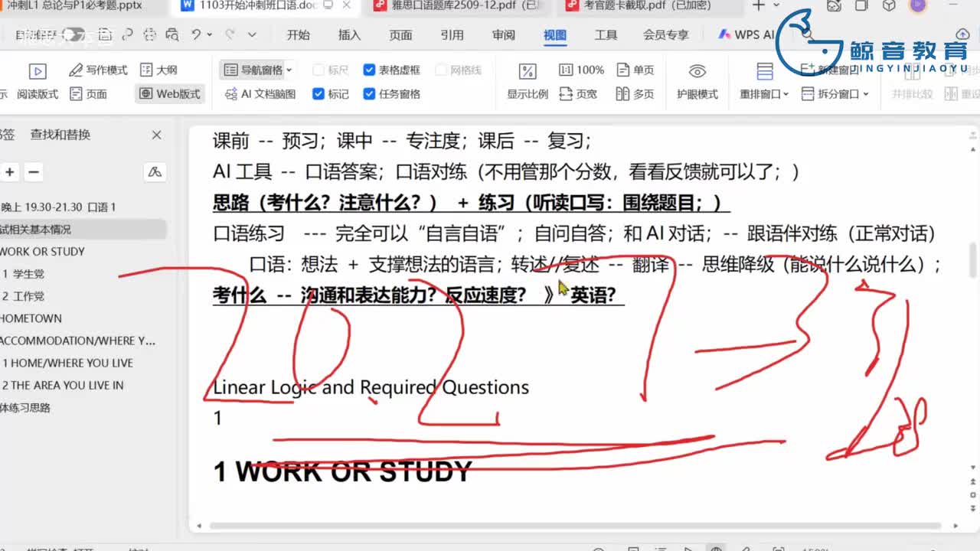This screenshot has height=551, width=980.
Task: Set zoom to 100%
Action: [x=582, y=70]
